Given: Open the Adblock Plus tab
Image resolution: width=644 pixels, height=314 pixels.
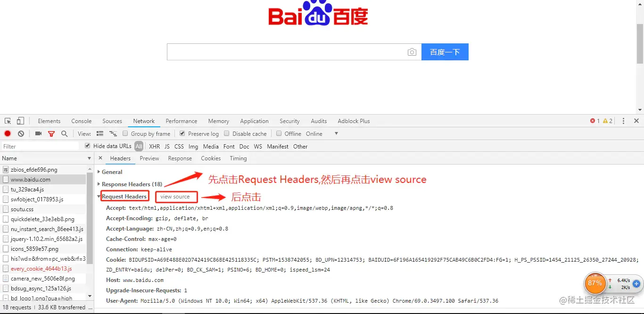Looking at the screenshot, I should click(x=354, y=121).
